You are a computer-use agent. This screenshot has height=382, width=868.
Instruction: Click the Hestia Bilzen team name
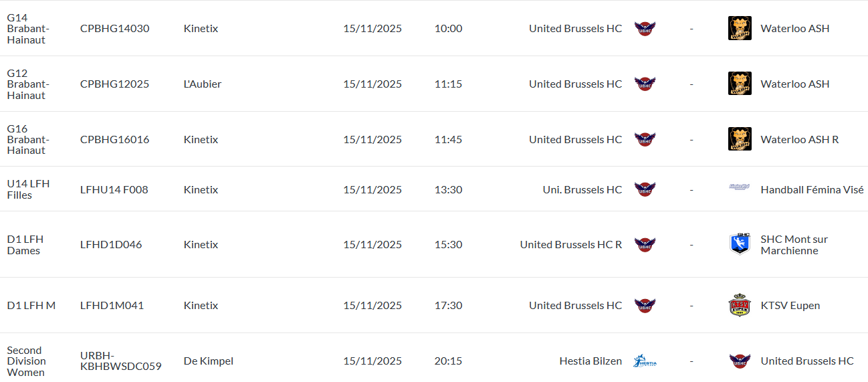[590, 361]
